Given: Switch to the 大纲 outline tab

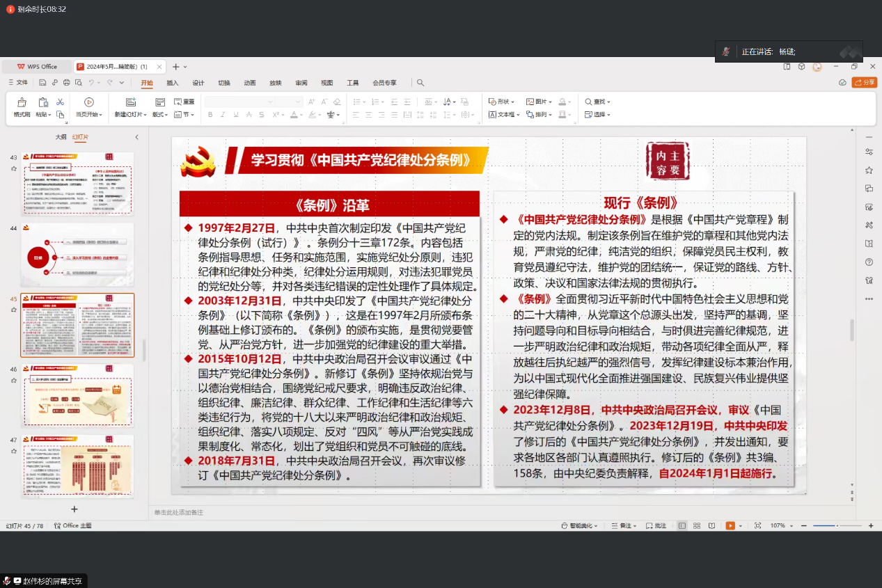Looking at the screenshot, I should [x=61, y=137].
